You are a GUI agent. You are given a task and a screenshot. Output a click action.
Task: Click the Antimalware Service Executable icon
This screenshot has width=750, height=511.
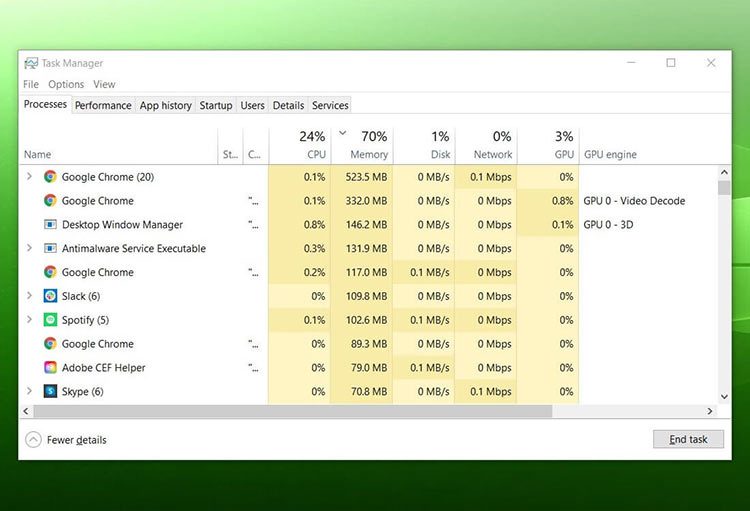point(50,249)
